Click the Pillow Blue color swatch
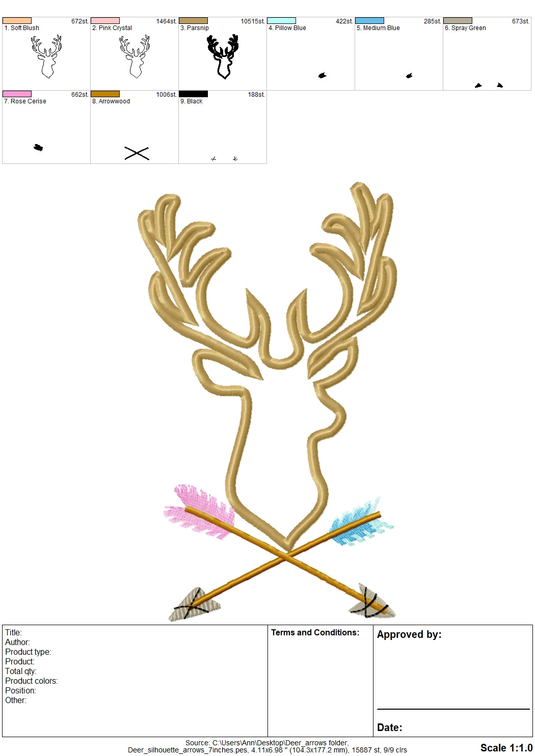 coord(281,21)
